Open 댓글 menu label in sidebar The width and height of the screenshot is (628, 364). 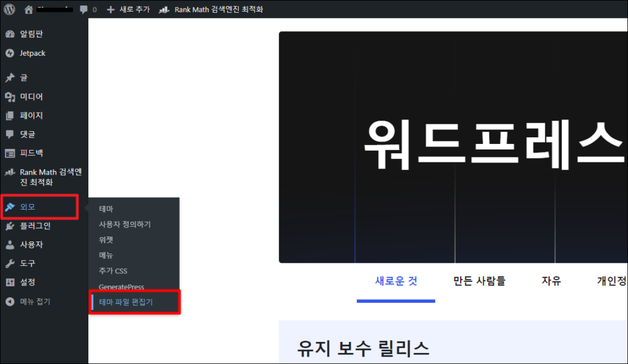(x=28, y=134)
